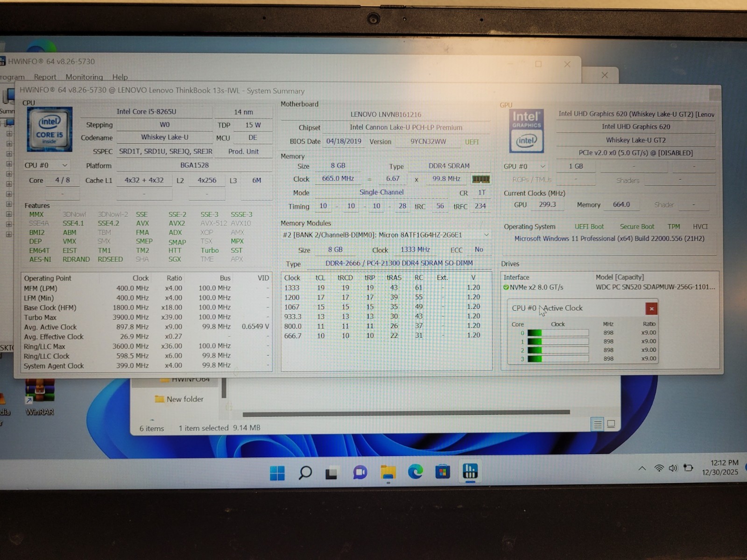Click the DDR4-2666 module type field

click(399, 263)
